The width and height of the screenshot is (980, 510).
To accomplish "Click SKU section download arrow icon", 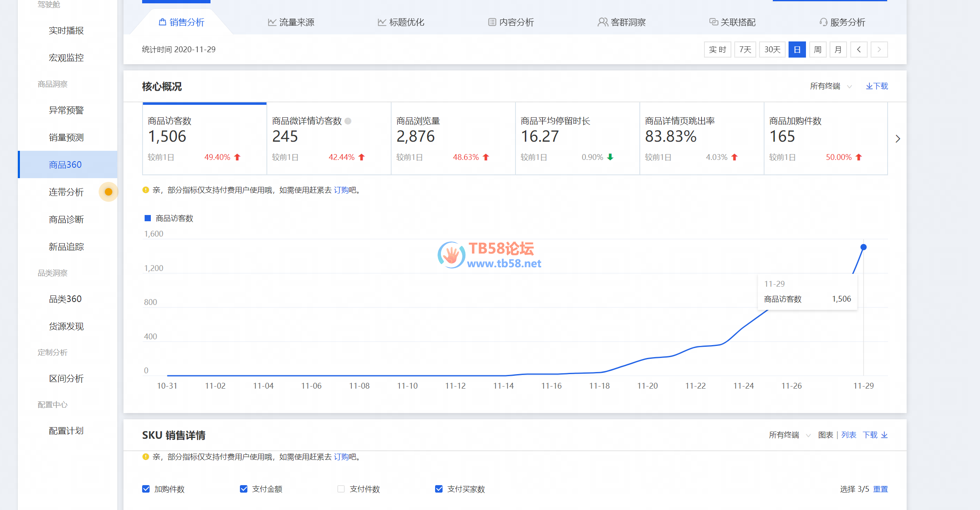I will [x=884, y=435].
